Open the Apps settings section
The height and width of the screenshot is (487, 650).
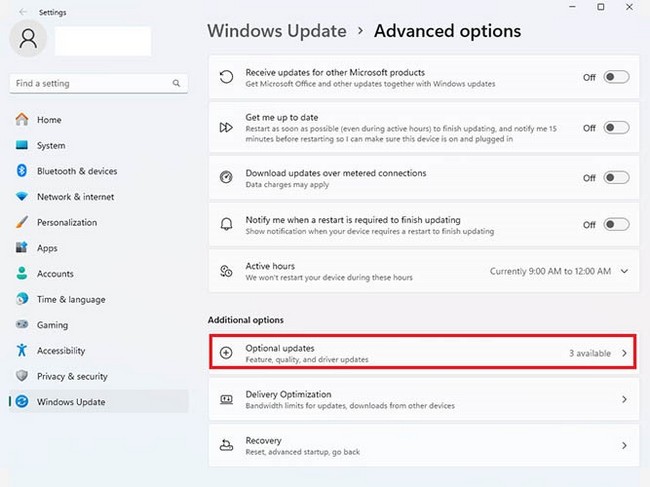coord(98,248)
